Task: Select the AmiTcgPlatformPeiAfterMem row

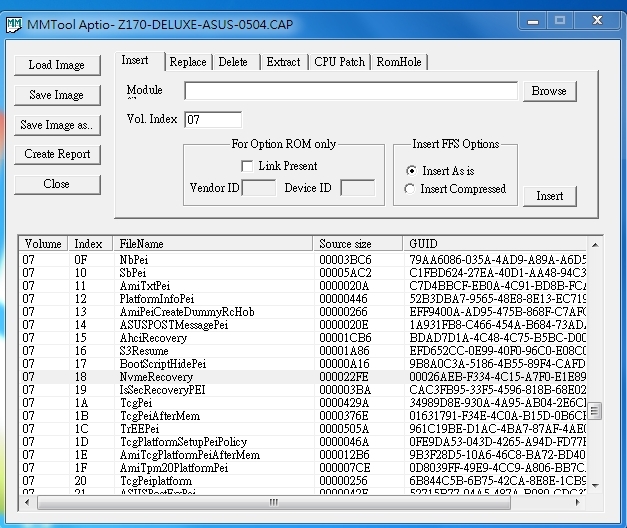Action: point(303,455)
